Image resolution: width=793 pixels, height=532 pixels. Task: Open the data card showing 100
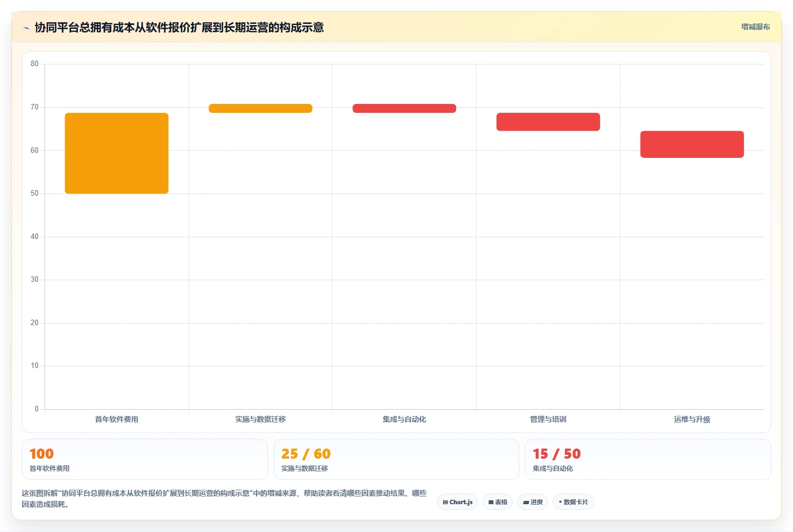click(x=145, y=459)
